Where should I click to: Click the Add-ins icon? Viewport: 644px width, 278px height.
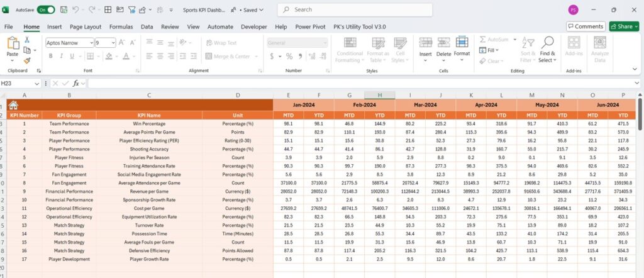pyautogui.click(x=574, y=43)
